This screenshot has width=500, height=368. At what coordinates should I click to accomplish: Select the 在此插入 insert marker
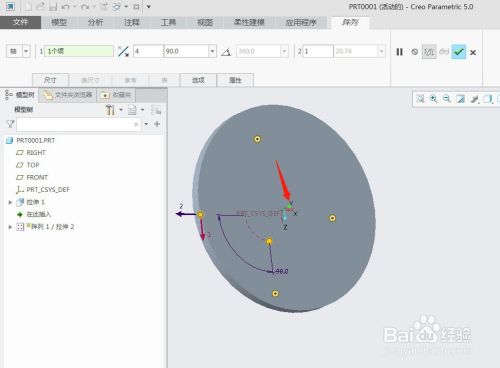pos(39,214)
